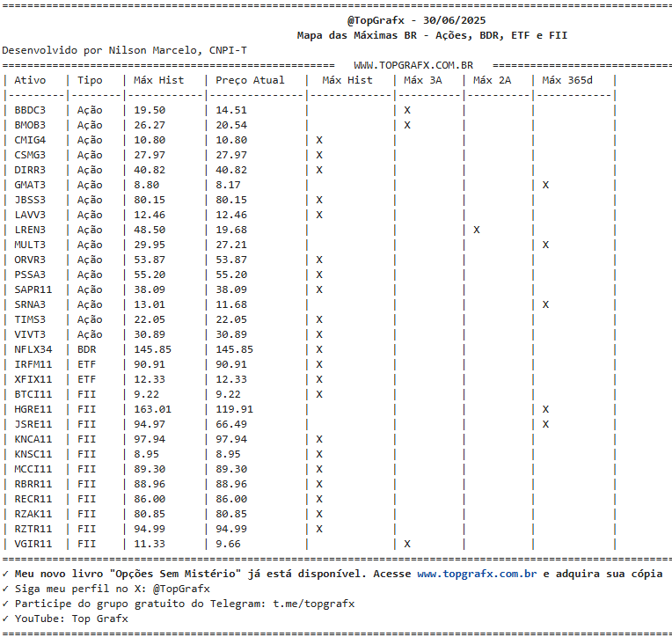This screenshot has height=637, width=672.
Task: Select the HGRE11 ticker cell
Action: 33,409
